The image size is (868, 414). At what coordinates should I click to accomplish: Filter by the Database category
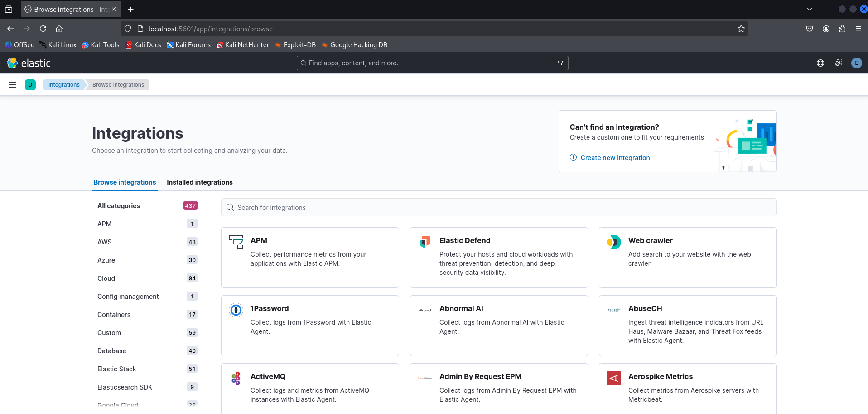click(147, 351)
